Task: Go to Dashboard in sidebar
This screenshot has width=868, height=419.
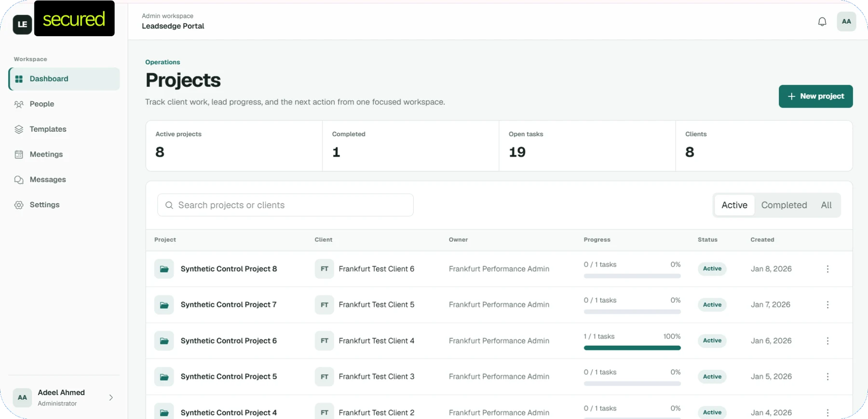Action: pos(64,79)
